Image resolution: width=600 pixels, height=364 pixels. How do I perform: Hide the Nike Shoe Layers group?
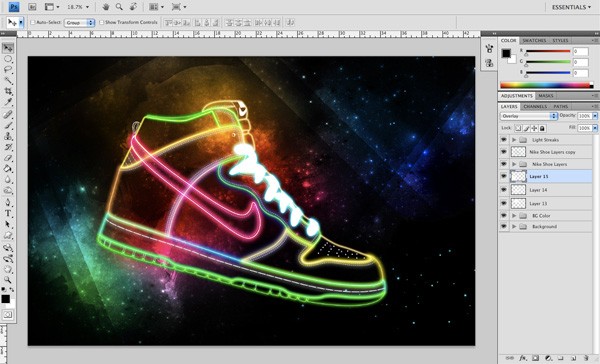pyautogui.click(x=504, y=164)
